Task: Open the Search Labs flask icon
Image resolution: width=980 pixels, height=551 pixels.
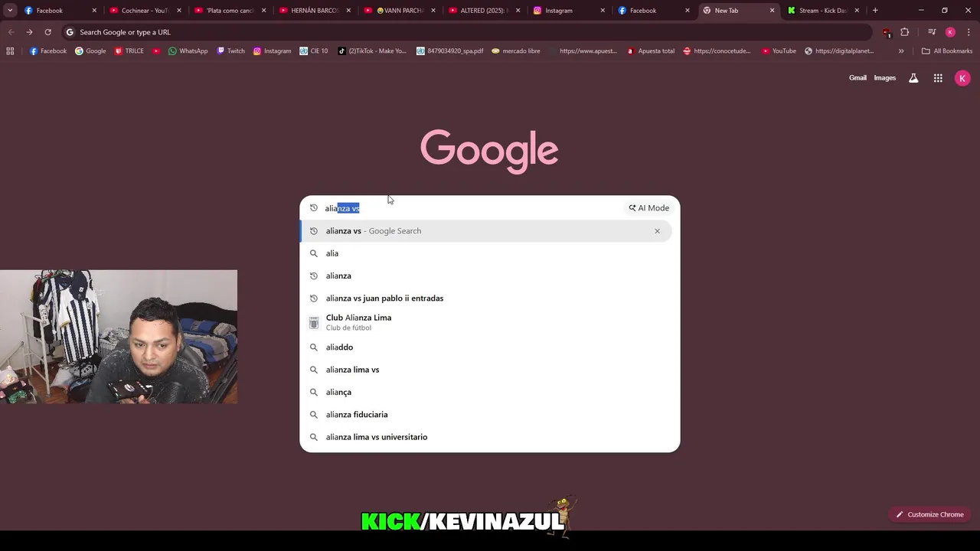Action: click(913, 78)
